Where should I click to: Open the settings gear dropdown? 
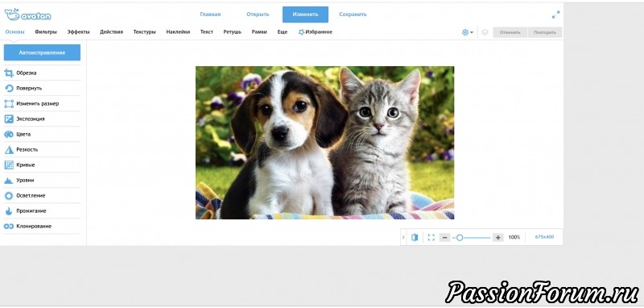point(468,32)
